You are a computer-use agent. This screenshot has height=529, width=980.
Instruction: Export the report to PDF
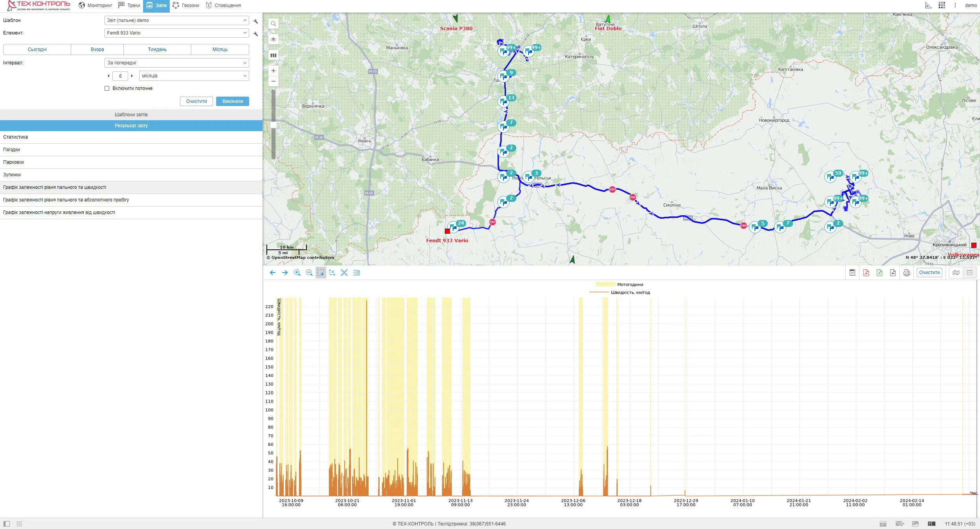pos(866,273)
